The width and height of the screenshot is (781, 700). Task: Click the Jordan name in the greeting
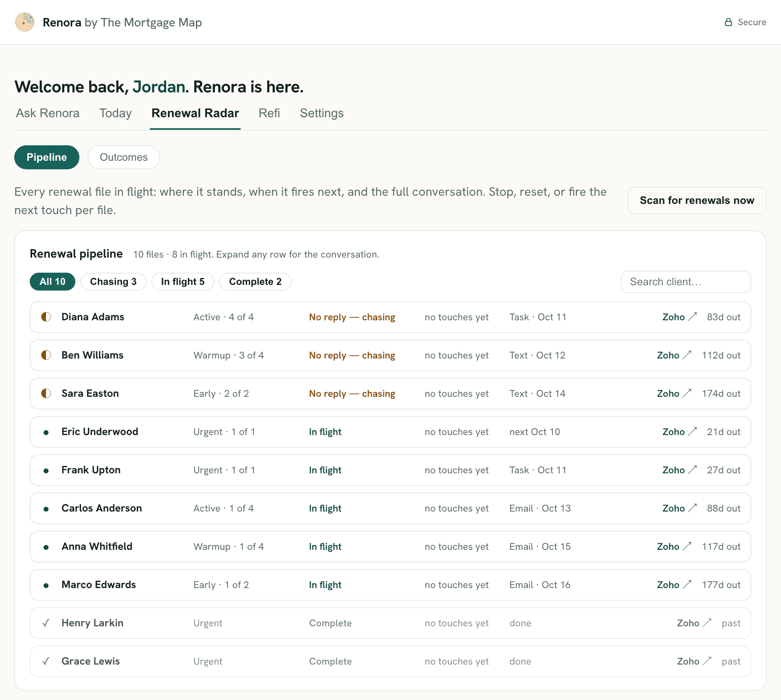(159, 87)
